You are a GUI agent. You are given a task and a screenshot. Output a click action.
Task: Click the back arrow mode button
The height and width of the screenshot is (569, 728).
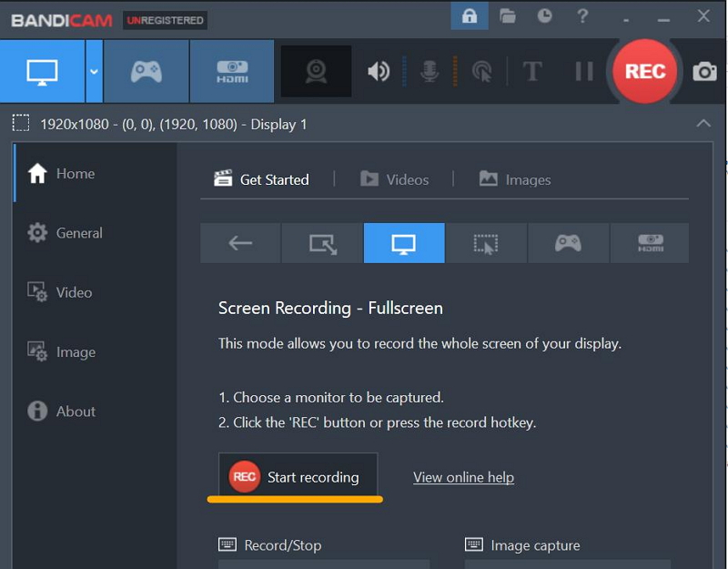[x=240, y=243]
